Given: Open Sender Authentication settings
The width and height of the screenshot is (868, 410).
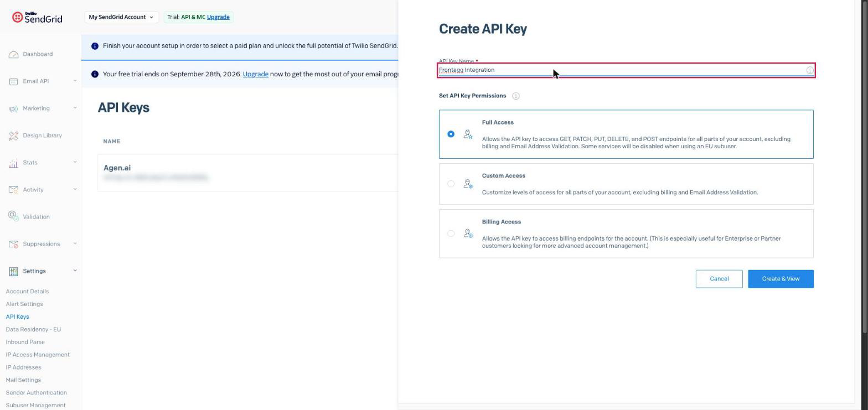Looking at the screenshot, I should pos(36,393).
